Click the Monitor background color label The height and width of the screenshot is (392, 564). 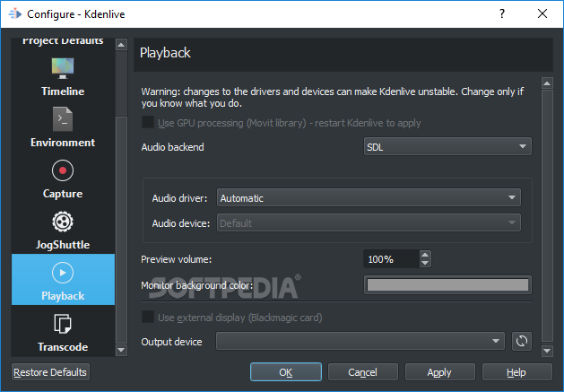coord(197,285)
